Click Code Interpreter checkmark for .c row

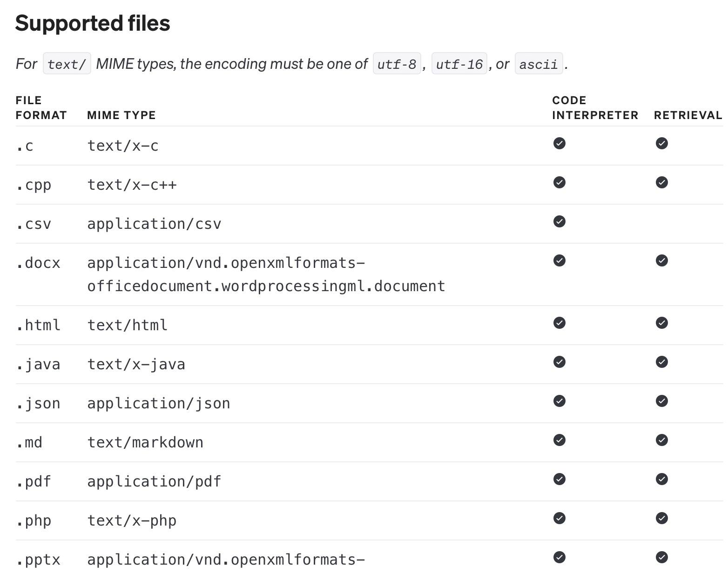(x=559, y=143)
